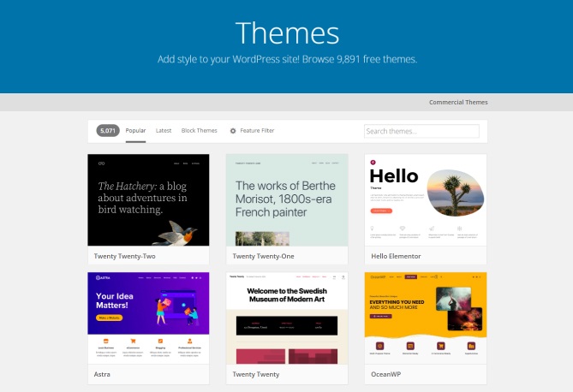Viewport: 573px width, 392px height.
Task: Click the Twenty Twenty-One theme name
Action: pyautogui.click(x=263, y=256)
